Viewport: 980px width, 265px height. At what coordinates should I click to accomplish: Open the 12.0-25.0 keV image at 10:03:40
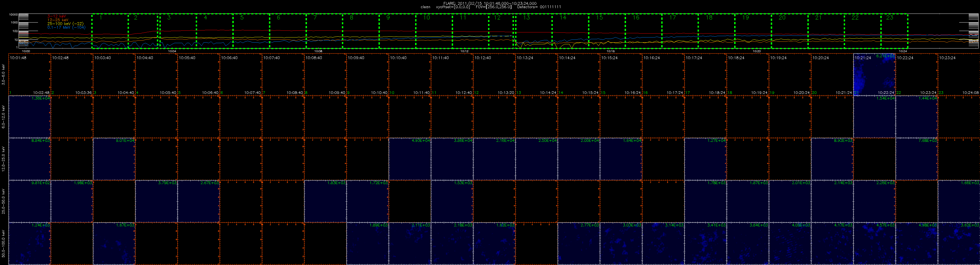(x=114, y=159)
